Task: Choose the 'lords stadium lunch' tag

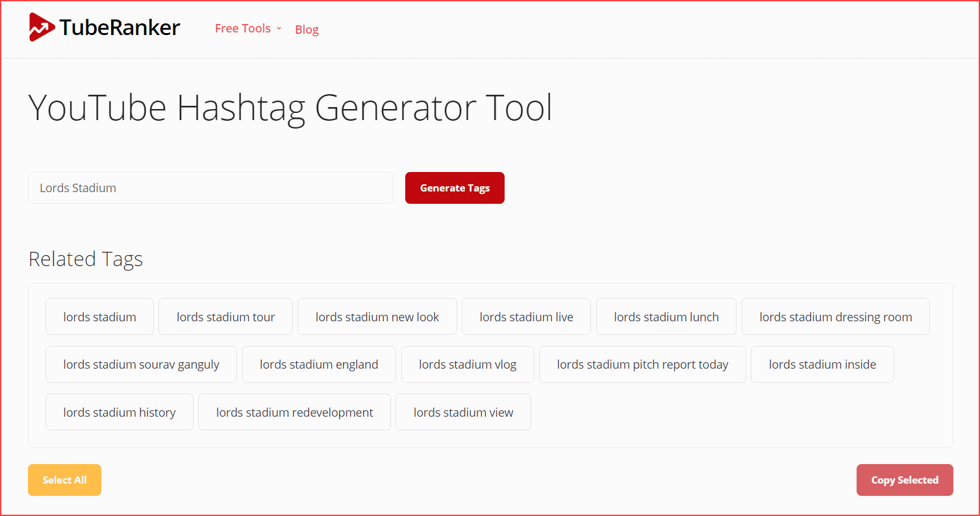Action: pos(666,317)
